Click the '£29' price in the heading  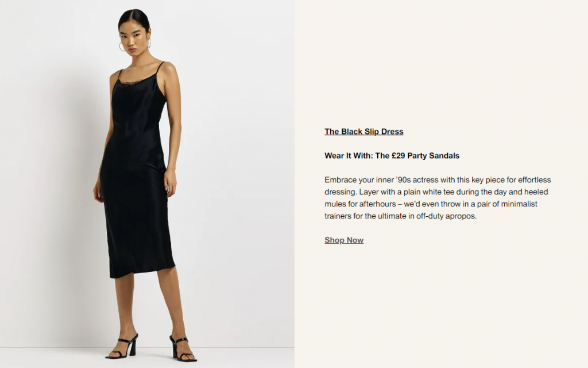coord(399,155)
